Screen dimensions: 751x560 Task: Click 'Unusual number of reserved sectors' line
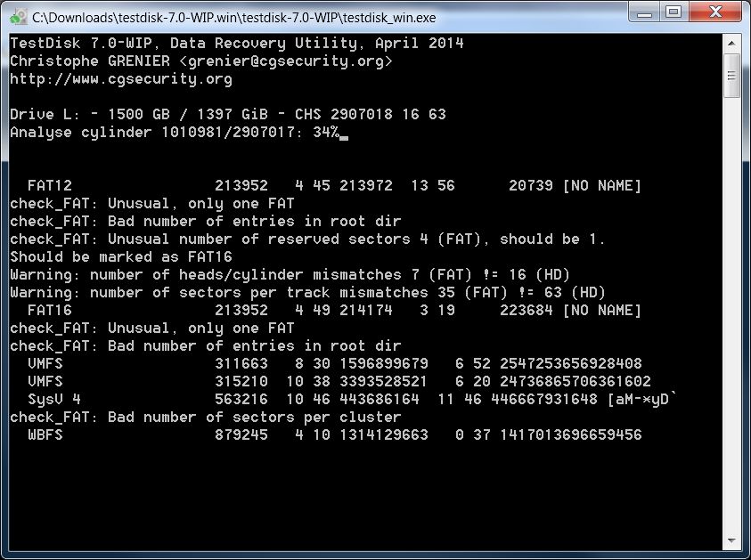pos(307,239)
